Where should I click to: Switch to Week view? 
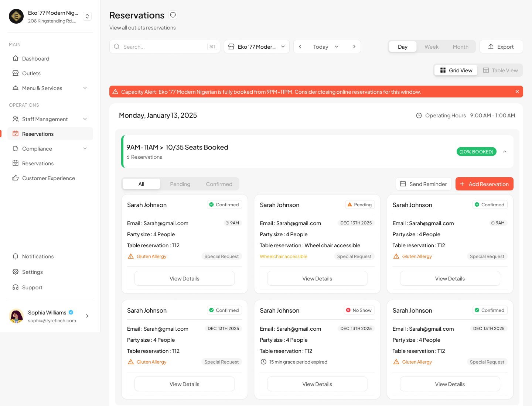tap(432, 47)
